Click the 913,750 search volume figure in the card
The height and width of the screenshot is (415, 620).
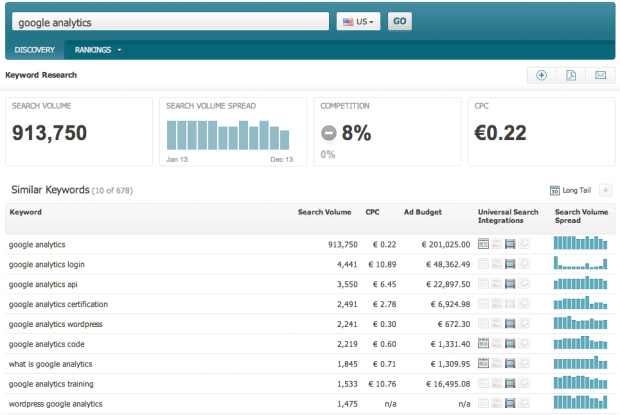click(49, 133)
